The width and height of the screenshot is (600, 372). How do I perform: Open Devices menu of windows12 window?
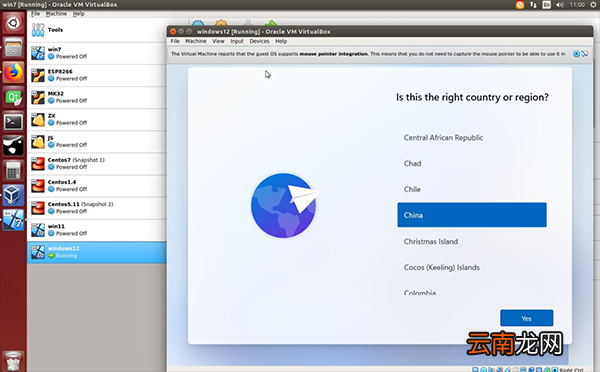[x=259, y=41]
